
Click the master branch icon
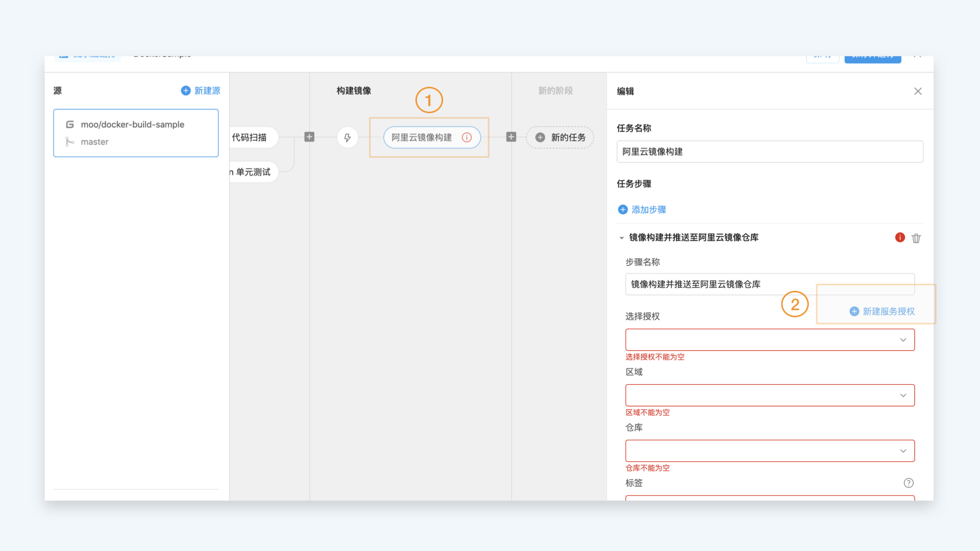point(70,142)
